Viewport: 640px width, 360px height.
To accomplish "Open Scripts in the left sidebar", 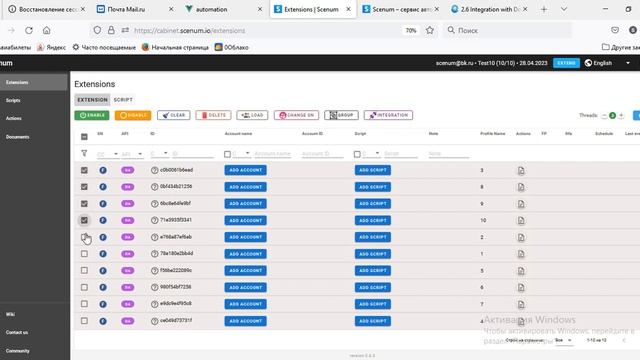I will tap(13, 100).
